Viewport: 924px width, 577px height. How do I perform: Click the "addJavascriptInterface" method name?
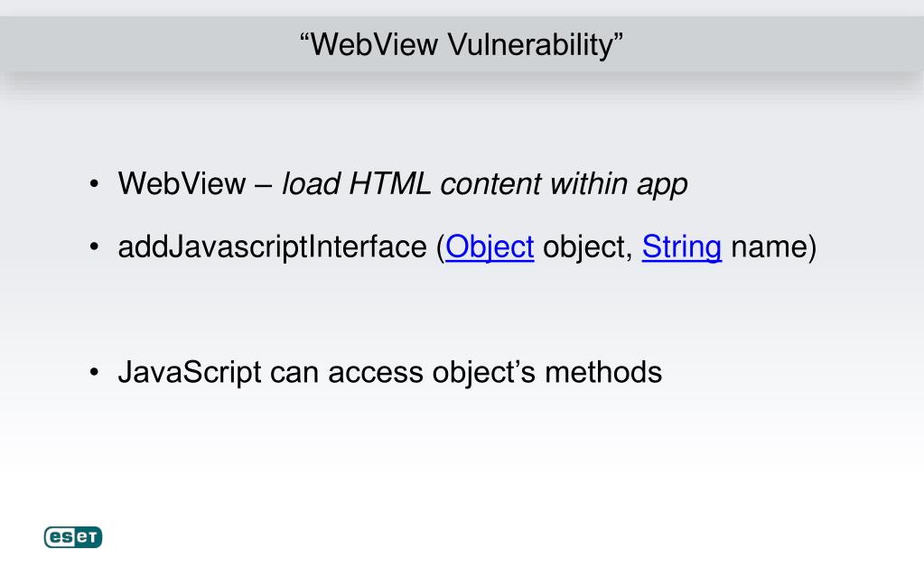click(x=272, y=247)
